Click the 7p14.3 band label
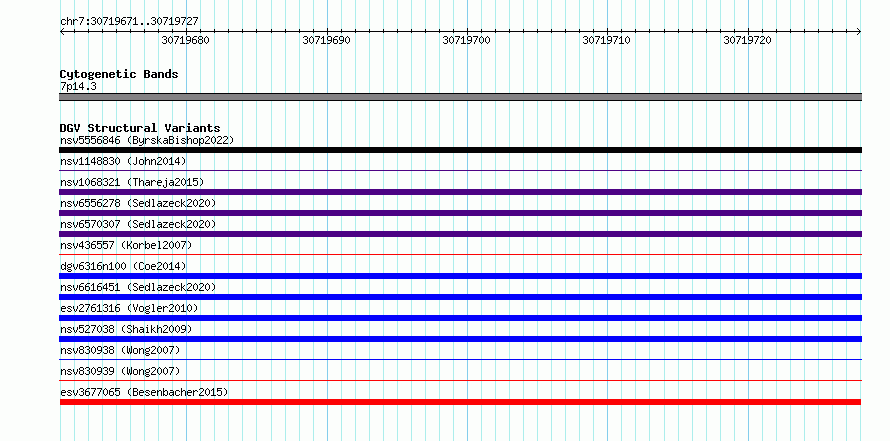 pyautogui.click(x=78, y=86)
